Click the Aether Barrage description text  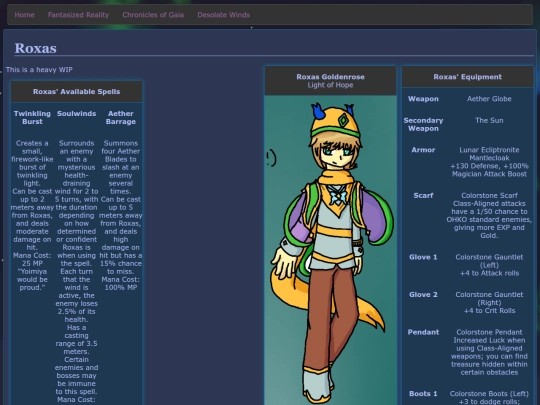click(121, 215)
